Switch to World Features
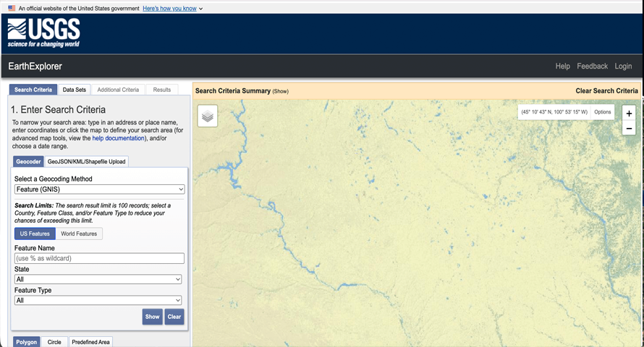Screen dimensions: 644x347 [79, 234]
